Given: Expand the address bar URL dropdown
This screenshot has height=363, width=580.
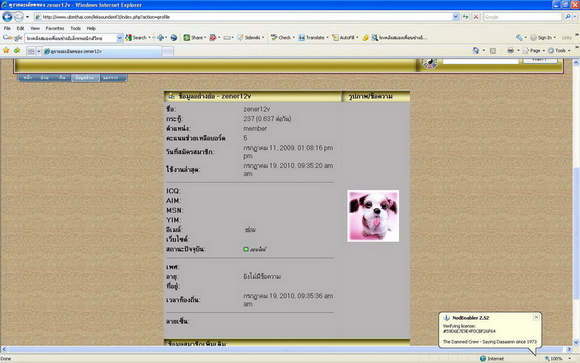Looking at the screenshot, I should point(455,17).
